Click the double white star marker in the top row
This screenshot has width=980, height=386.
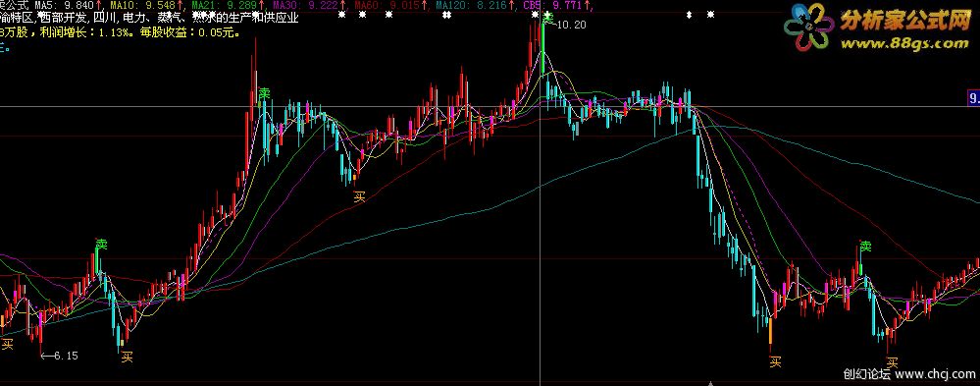point(446,15)
